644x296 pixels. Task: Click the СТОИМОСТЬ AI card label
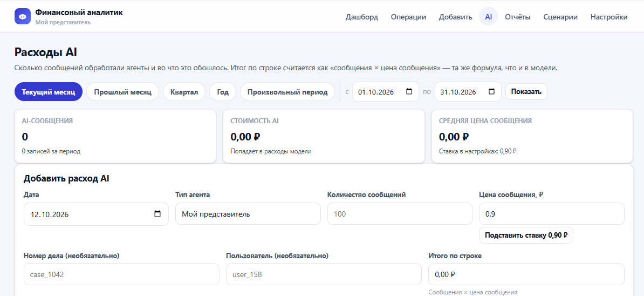255,121
